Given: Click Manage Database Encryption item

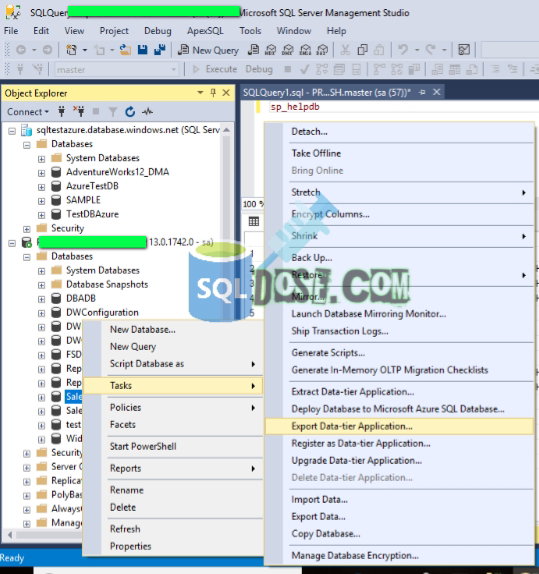Looking at the screenshot, I should point(355,555).
